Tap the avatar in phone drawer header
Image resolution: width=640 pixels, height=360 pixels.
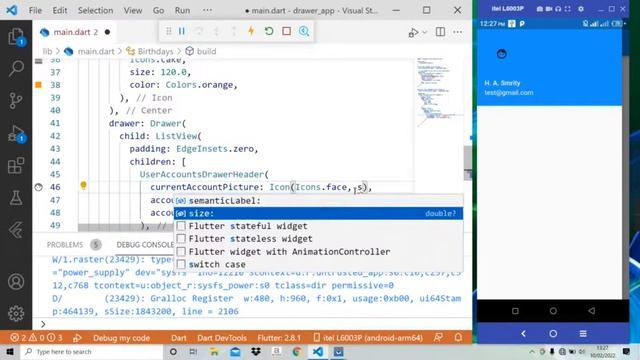tap(502, 53)
